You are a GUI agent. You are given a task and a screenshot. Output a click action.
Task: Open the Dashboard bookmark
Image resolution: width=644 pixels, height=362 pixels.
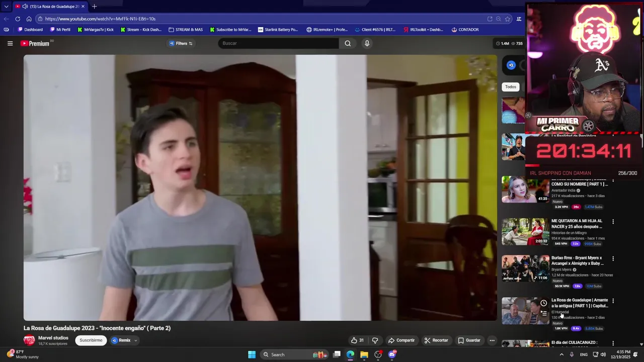coord(30,30)
